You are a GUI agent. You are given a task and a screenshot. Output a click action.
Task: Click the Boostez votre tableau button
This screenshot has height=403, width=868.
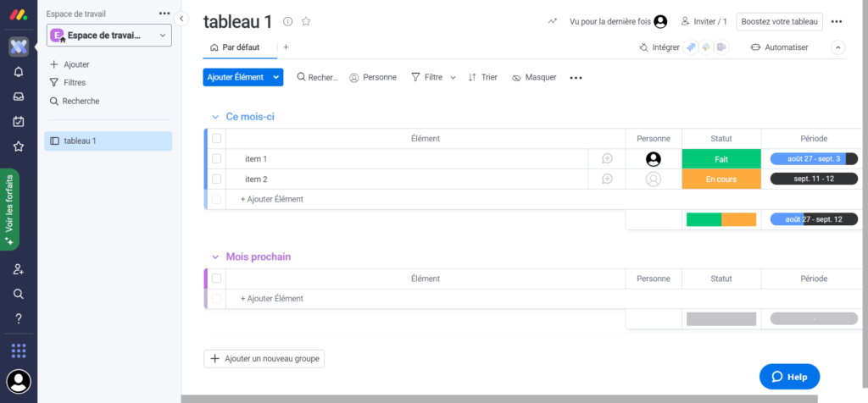[779, 21]
